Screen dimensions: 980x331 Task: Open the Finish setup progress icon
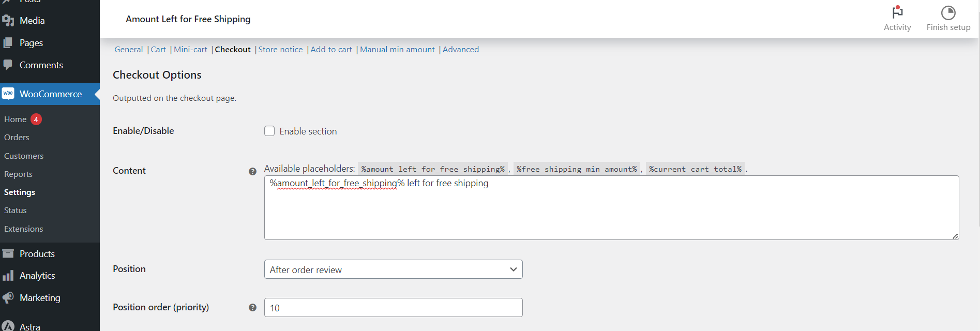[948, 12]
